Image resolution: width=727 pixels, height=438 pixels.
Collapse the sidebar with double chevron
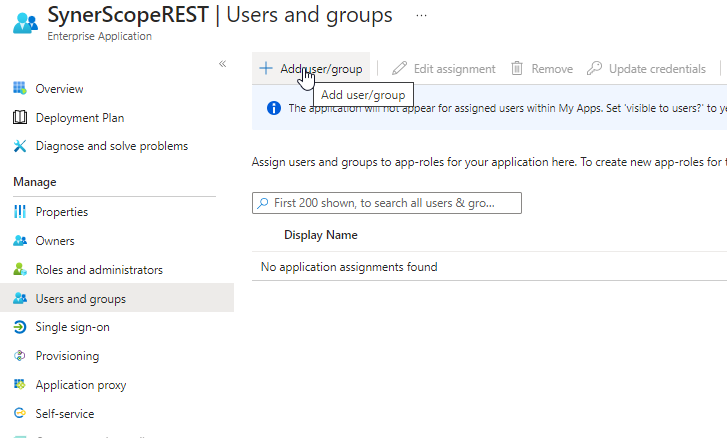(x=223, y=64)
